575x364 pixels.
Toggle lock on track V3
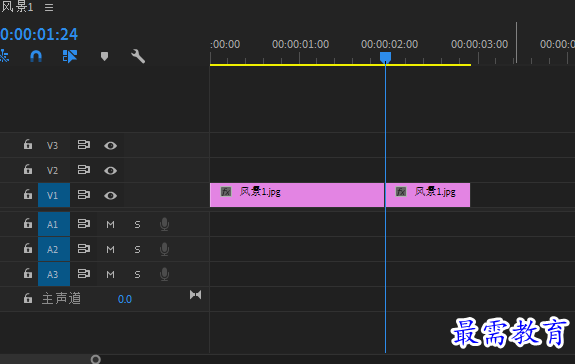(28, 144)
